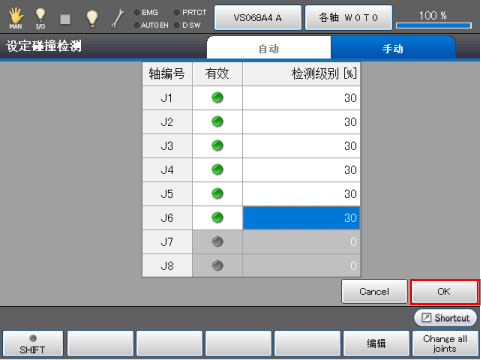Toggle J4 axis enabled green indicator

click(217, 170)
